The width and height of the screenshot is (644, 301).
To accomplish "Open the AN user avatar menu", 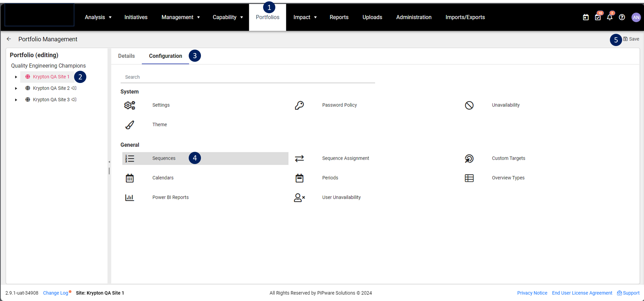I will [x=636, y=17].
